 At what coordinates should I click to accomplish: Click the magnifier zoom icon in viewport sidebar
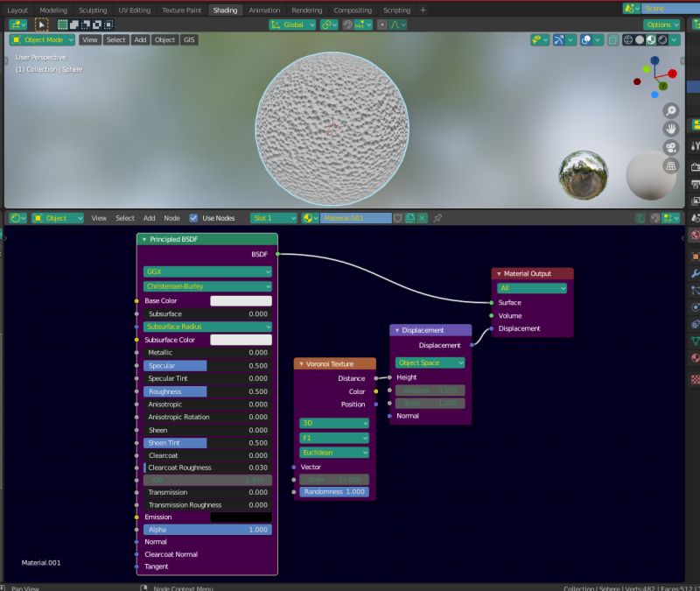[669, 112]
